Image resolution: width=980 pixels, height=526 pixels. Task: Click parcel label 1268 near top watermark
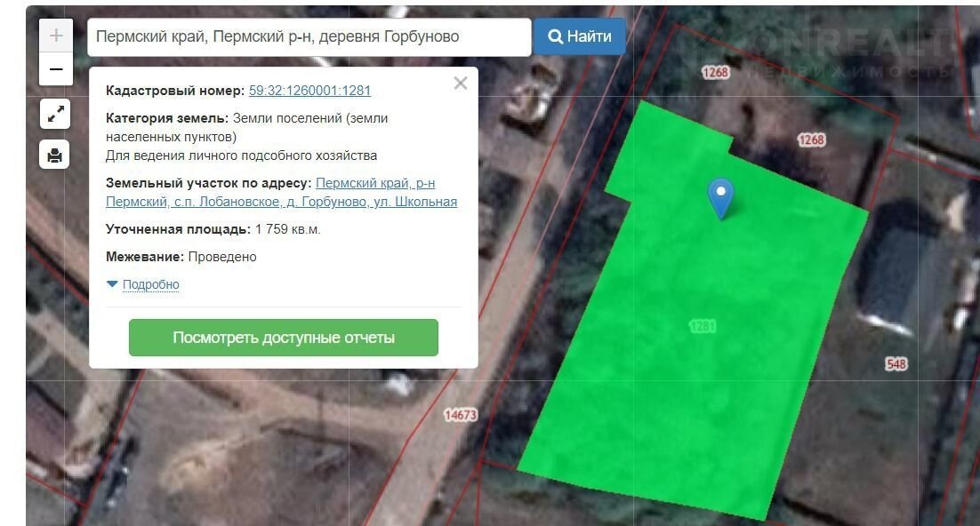[715, 73]
